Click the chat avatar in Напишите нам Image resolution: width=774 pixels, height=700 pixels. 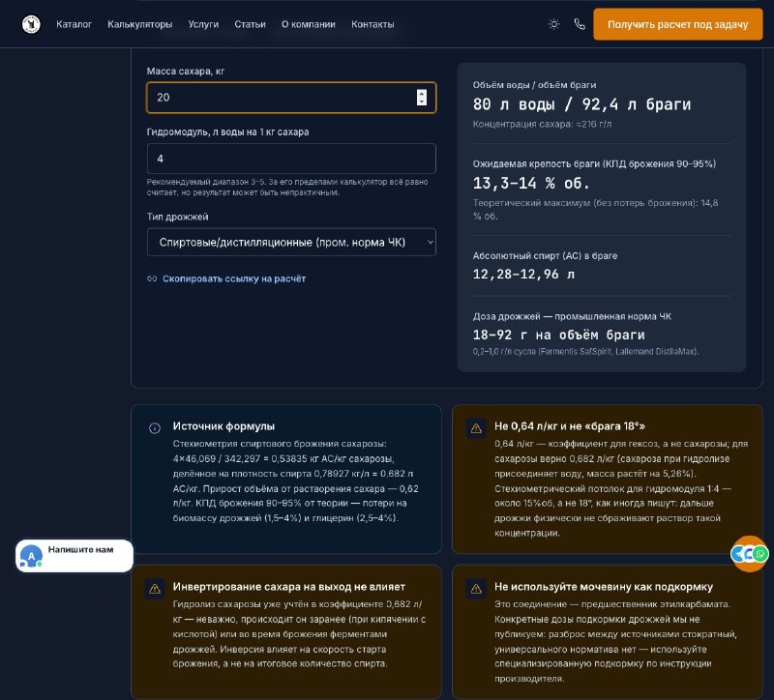click(31, 556)
